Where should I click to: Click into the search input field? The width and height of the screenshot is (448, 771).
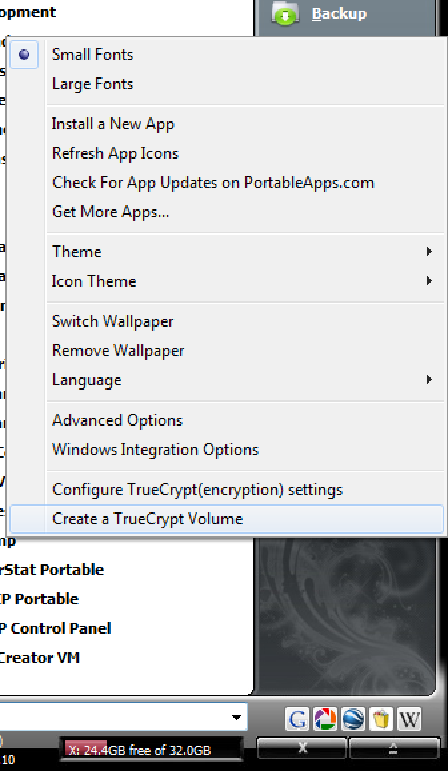pyautogui.click(x=113, y=718)
